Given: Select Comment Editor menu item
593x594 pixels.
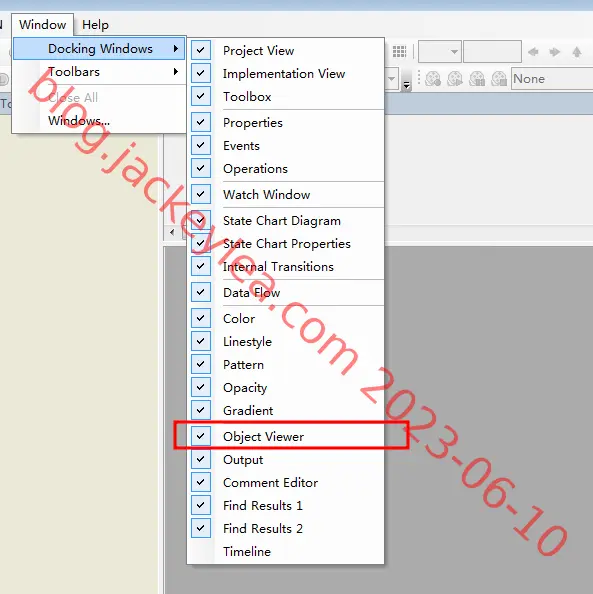Looking at the screenshot, I should 286,482.
